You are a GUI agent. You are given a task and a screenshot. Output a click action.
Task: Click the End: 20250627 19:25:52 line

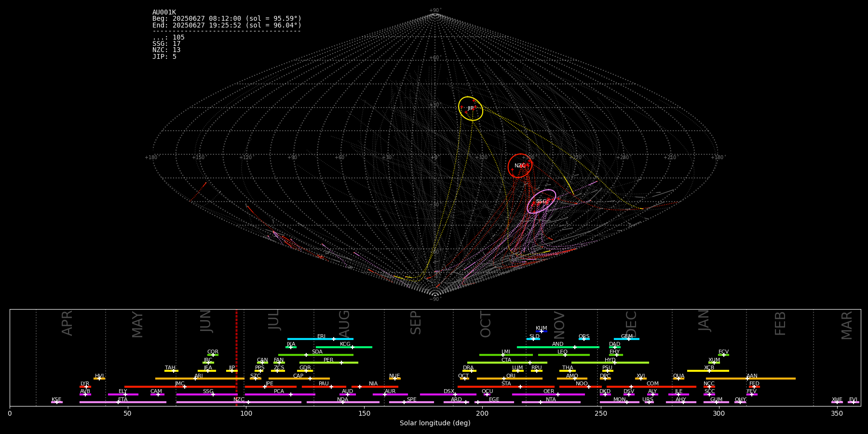[x=227, y=25]
